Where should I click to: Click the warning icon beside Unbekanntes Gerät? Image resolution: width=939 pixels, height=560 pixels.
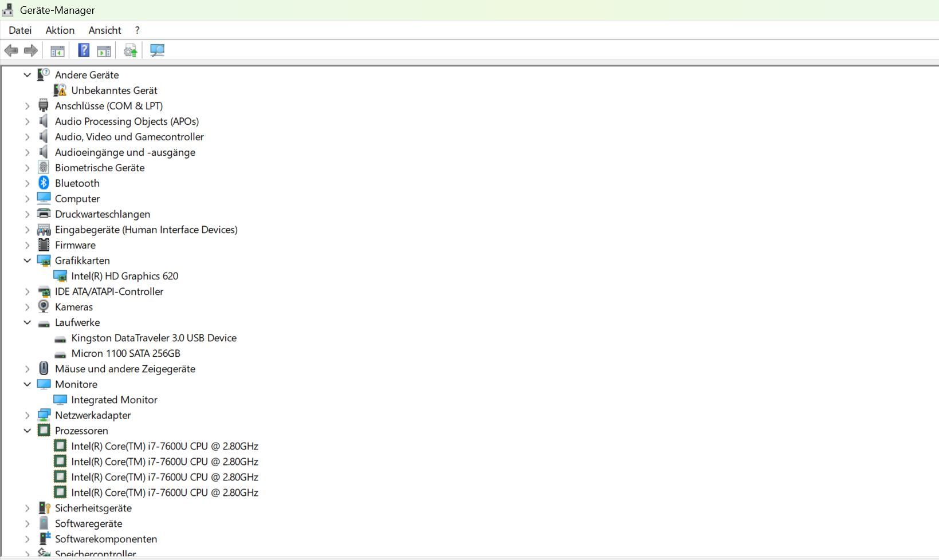point(60,90)
